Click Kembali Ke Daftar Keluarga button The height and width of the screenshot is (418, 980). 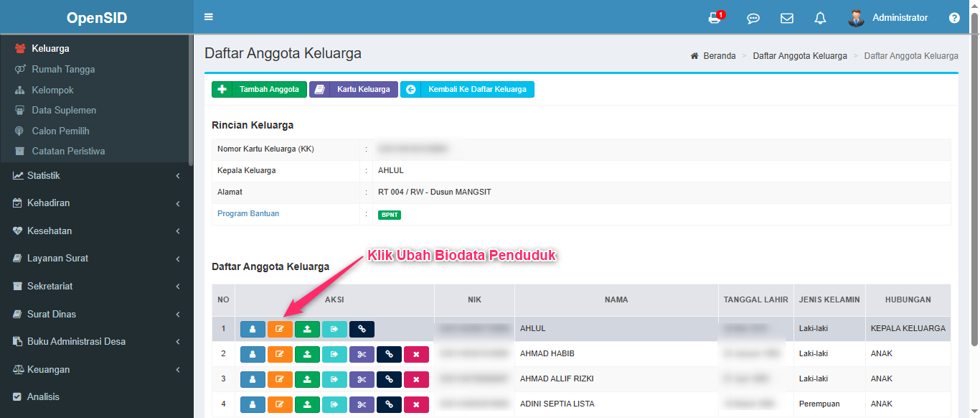(x=467, y=90)
